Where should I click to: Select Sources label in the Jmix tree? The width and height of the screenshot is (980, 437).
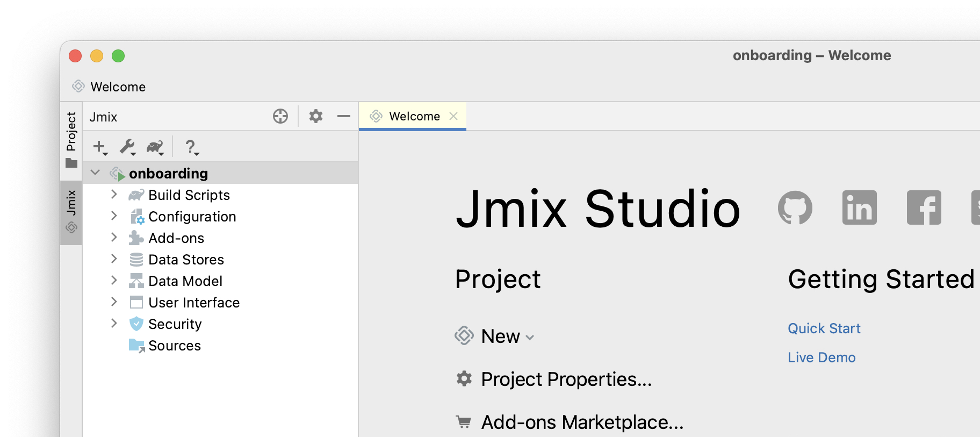175,346
